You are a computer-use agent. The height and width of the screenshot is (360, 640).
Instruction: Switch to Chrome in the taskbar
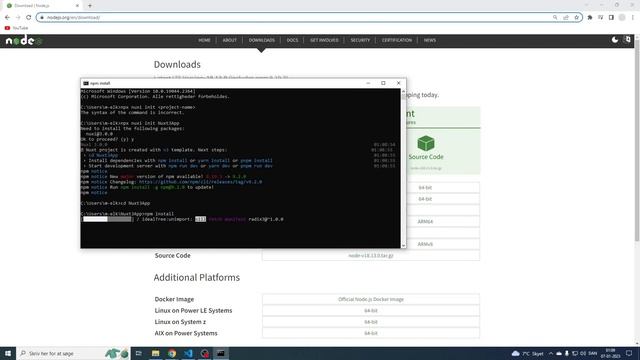pos(172,353)
